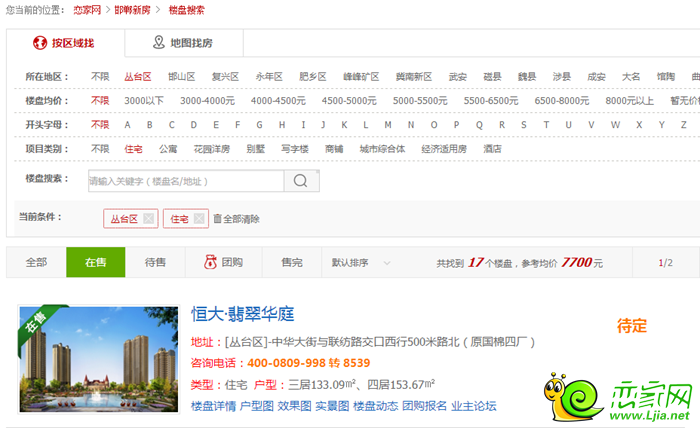The height and width of the screenshot is (428, 700).
Task: Select 不限 in the 开头字母 row
Action: point(100,125)
